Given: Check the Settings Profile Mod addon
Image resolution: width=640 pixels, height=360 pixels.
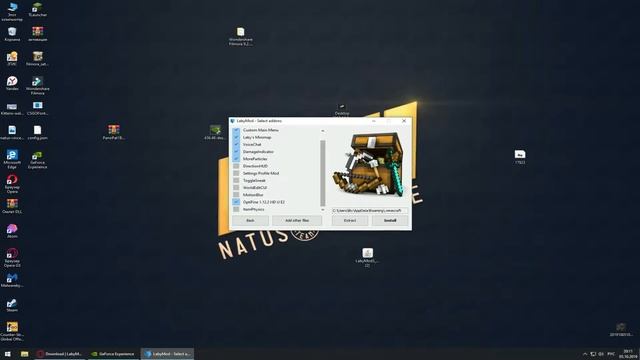Looking at the screenshot, I should [236, 173].
